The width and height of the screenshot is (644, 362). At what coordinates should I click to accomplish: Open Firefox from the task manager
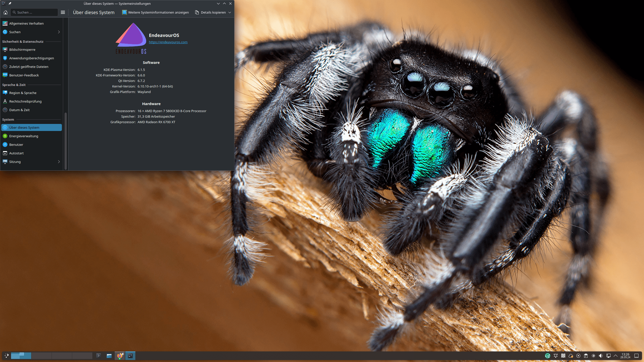click(120, 355)
